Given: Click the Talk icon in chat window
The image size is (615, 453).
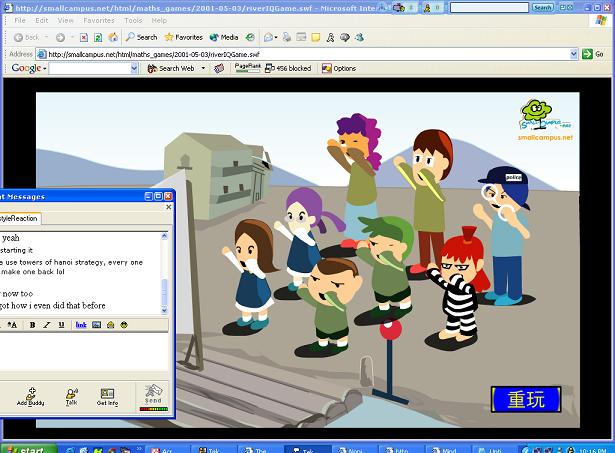Looking at the screenshot, I should tap(71, 396).
